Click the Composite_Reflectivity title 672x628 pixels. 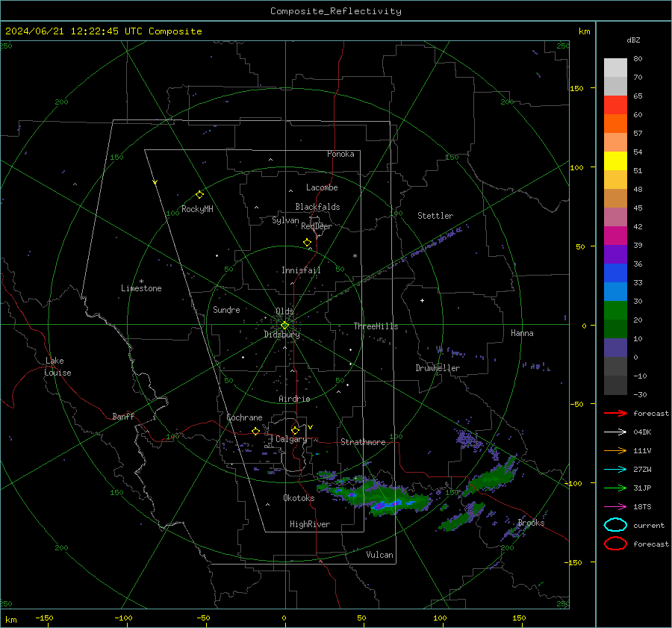pyautogui.click(x=335, y=11)
